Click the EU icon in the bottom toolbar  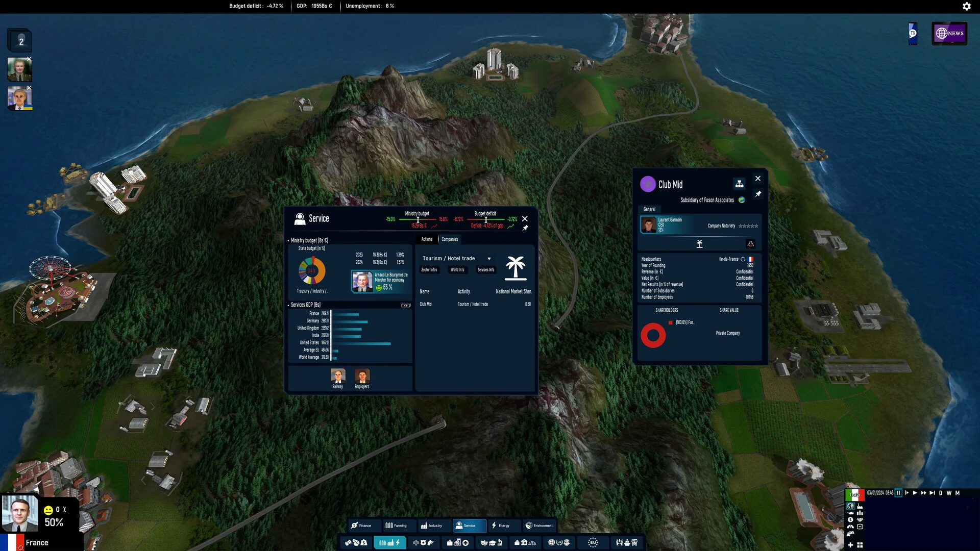pos(593,543)
